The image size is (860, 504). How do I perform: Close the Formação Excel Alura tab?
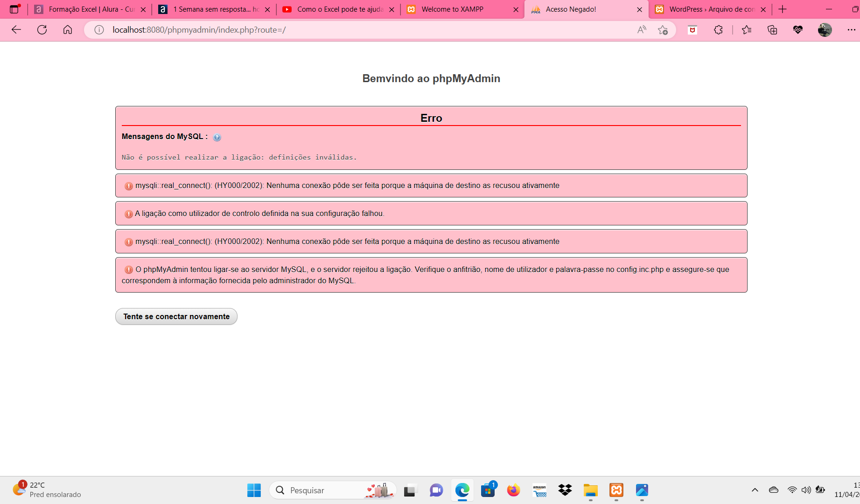(143, 9)
